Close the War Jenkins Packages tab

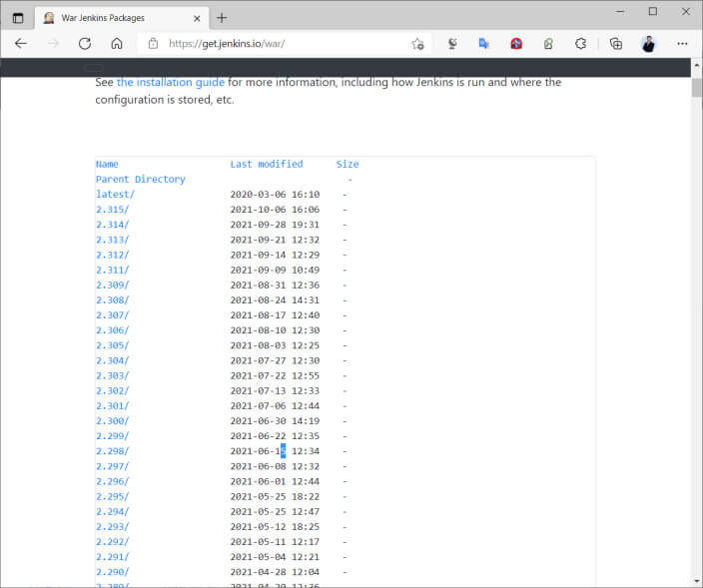[x=197, y=18]
